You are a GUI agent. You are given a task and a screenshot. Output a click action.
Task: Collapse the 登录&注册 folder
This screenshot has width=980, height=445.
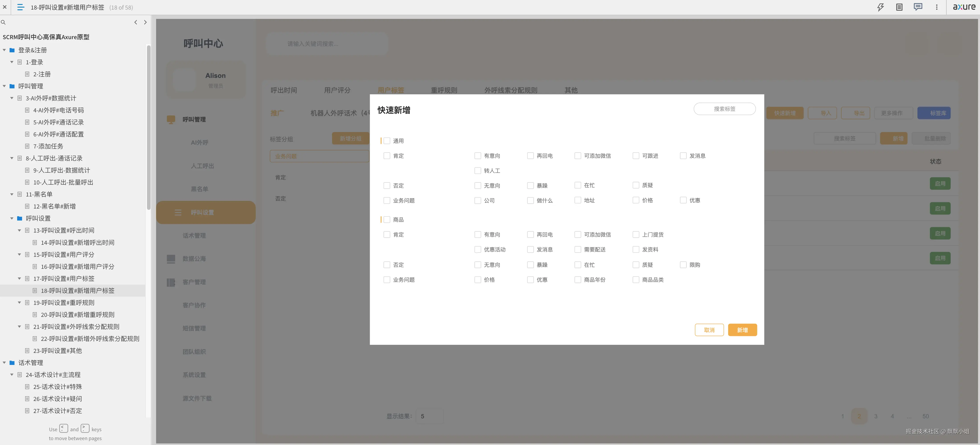(x=4, y=50)
